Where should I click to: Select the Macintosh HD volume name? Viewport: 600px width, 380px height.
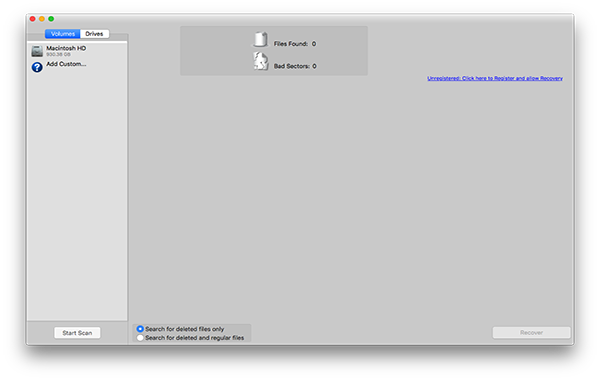(x=66, y=48)
